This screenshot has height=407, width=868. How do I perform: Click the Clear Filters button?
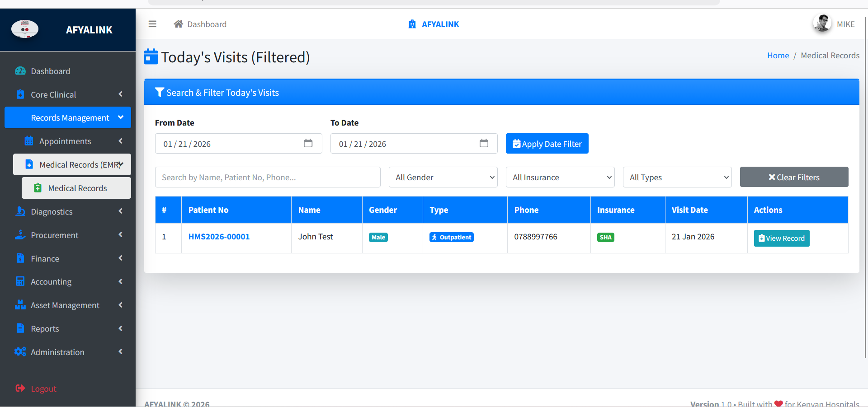pos(794,177)
